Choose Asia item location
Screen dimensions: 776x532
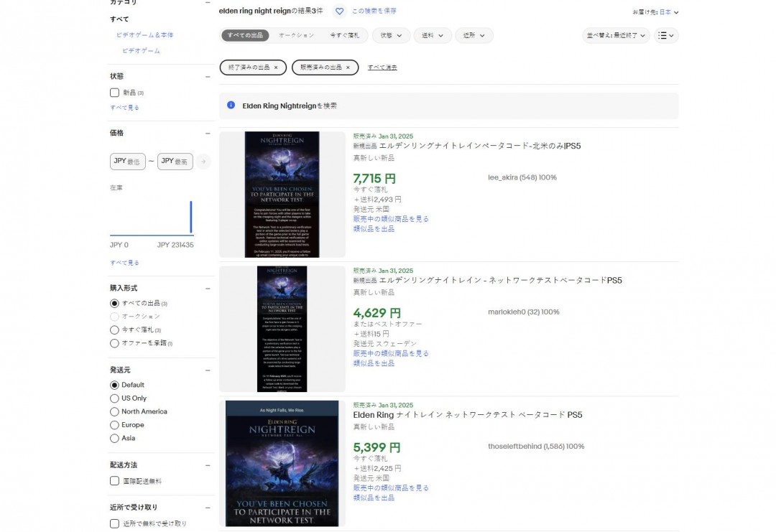pyautogui.click(x=114, y=438)
